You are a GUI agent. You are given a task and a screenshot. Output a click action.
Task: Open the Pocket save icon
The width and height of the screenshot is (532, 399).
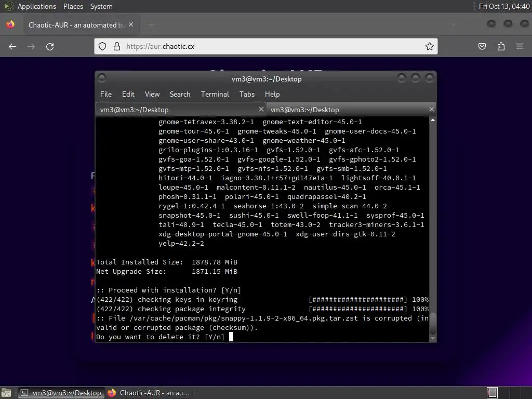coord(482,46)
